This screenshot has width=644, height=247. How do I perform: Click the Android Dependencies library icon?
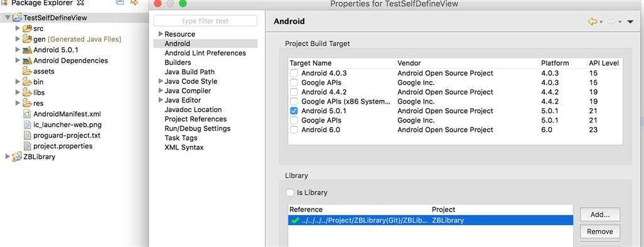pos(27,61)
